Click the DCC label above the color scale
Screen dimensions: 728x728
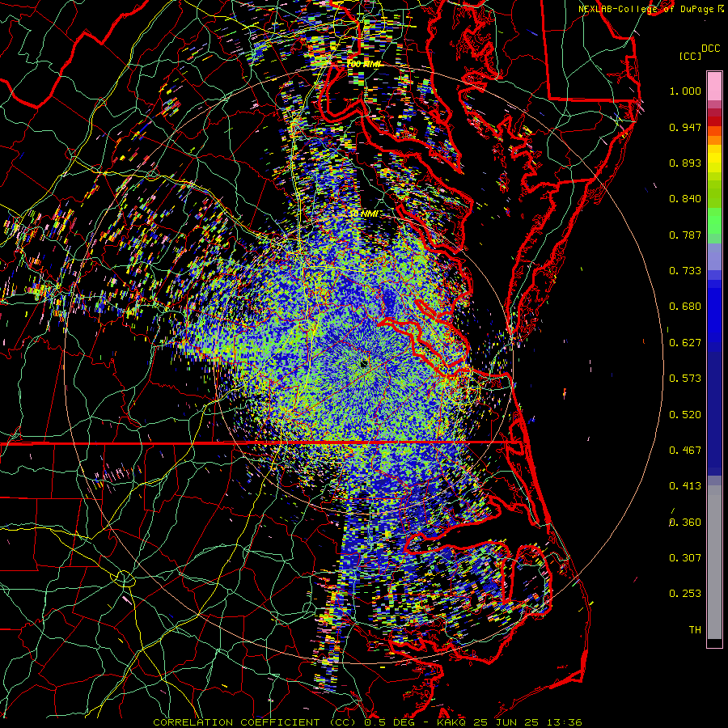pyautogui.click(x=711, y=49)
